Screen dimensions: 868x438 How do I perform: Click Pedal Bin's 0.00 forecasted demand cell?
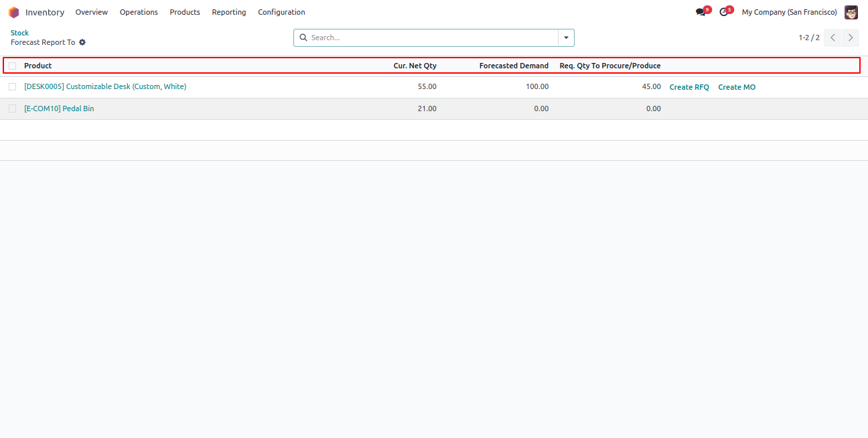(541, 108)
